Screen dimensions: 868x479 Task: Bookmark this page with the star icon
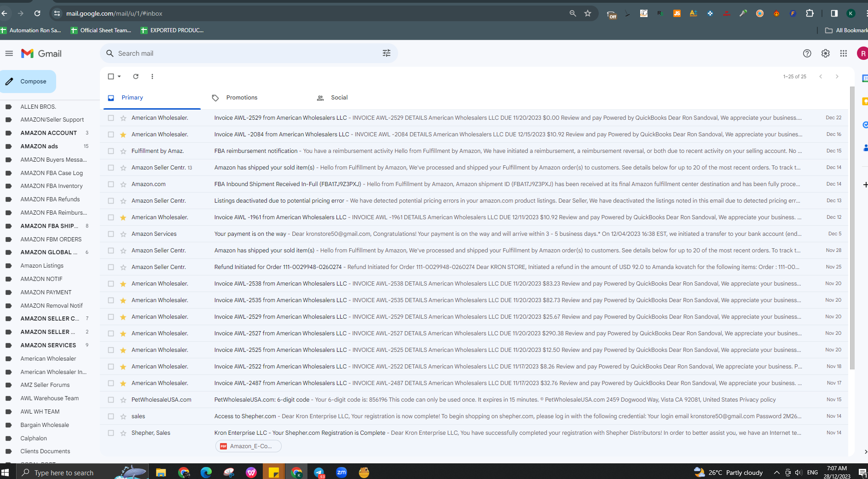(588, 13)
